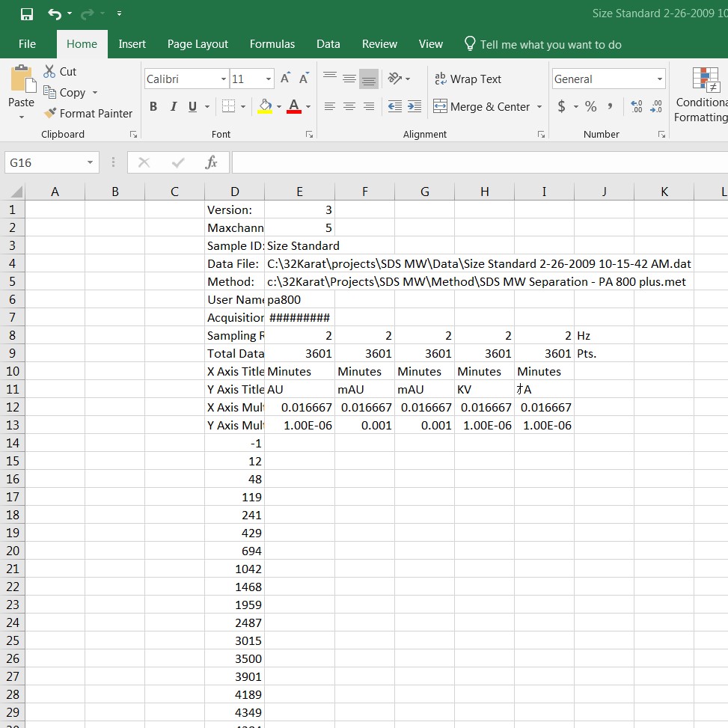728x728 pixels.
Task: Open the Copy dropdown arrow
Action: click(95, 92)
